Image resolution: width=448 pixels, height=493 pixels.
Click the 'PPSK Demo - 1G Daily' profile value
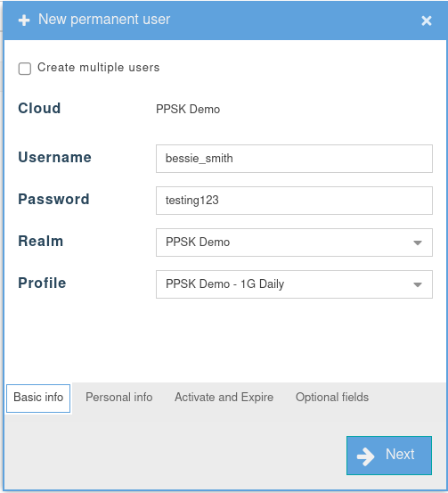pyautogui.click(x=225, y=283)
